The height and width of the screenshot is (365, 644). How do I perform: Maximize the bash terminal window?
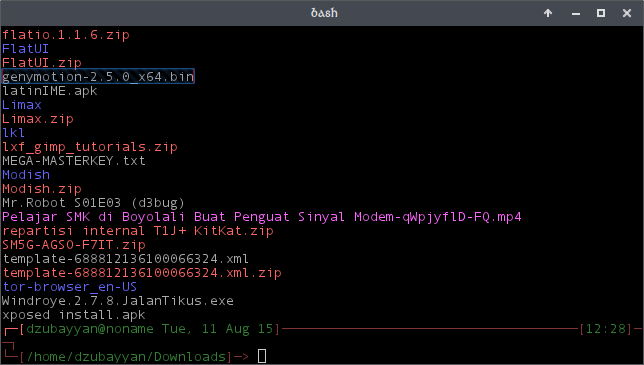[x=601, y=13]
